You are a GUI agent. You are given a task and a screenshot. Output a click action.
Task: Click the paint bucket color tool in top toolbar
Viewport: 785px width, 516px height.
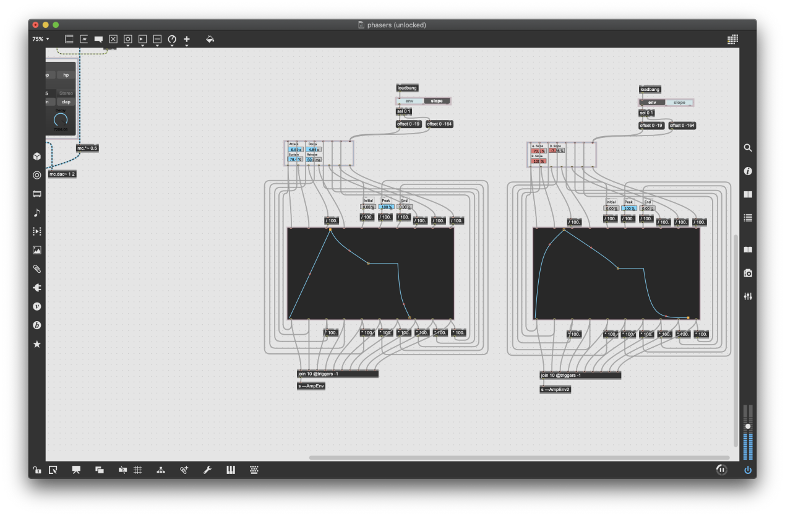point(210,39)
